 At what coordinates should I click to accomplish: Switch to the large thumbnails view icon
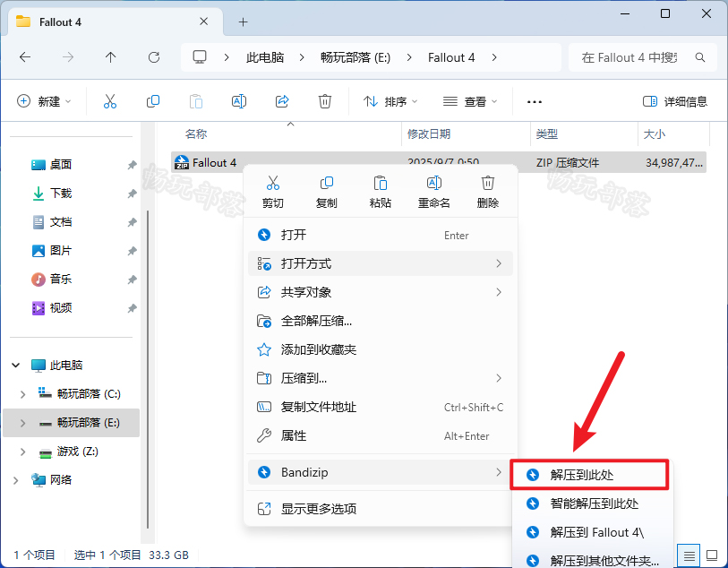point(712,555)
